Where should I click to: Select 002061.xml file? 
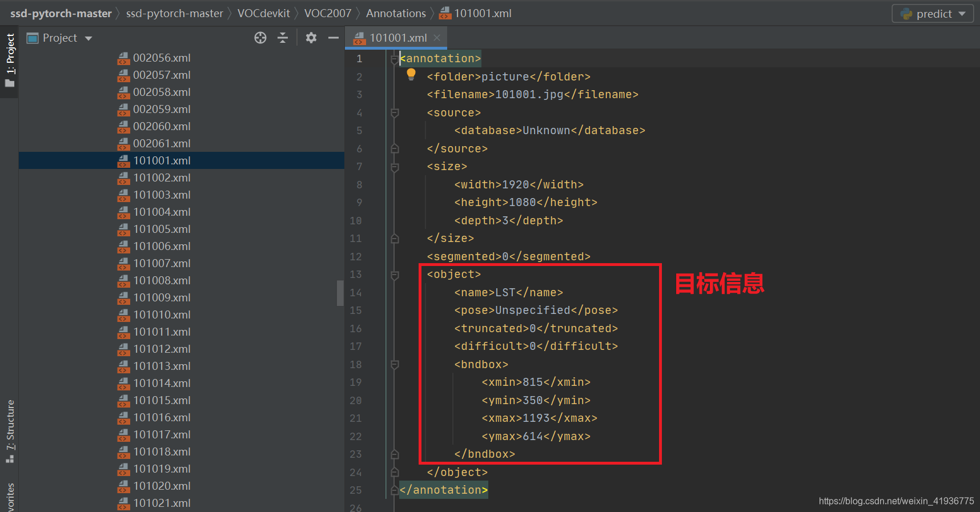pos(162,143)
